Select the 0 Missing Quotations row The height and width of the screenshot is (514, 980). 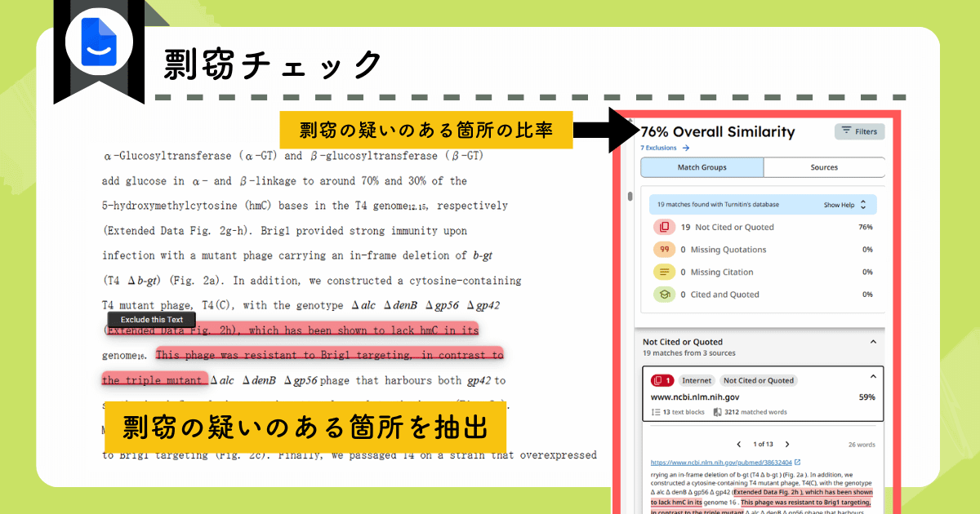pyautogui.click(x=763, y=250)
